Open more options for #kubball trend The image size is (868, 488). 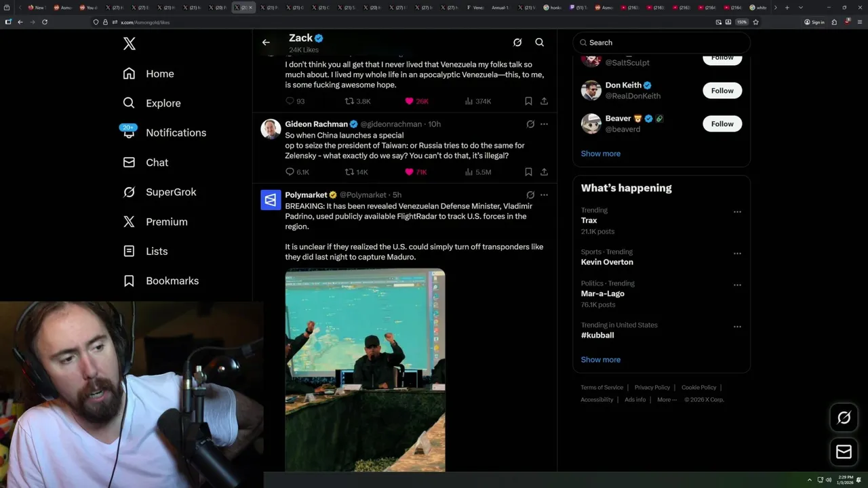coord(737,327)
